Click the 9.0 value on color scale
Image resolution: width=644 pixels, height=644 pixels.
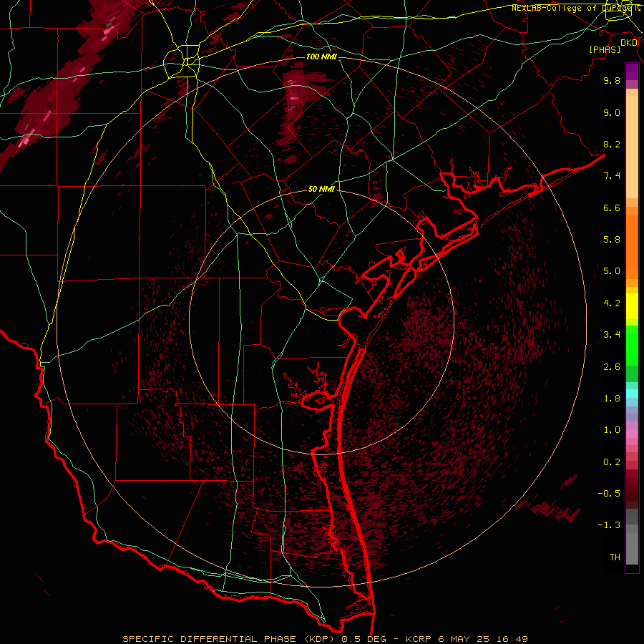pyautogui.click(x=612, y=112)
